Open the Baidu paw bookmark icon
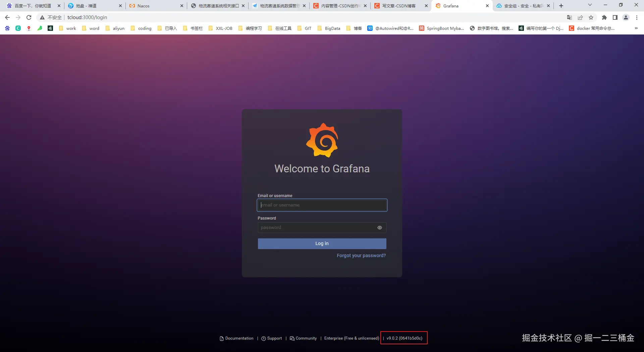This screenshot has height=352, width=644. 7,28
